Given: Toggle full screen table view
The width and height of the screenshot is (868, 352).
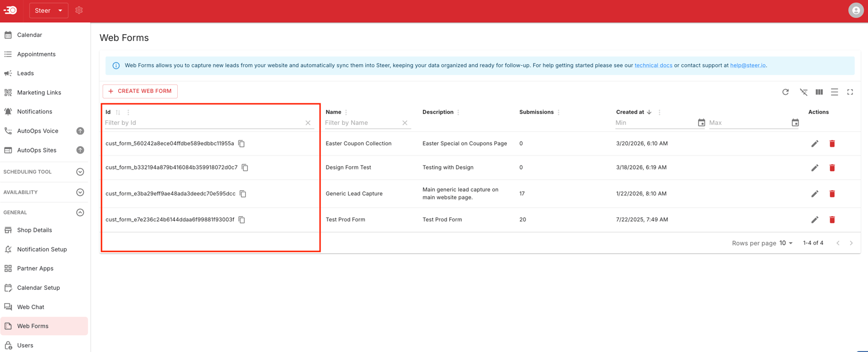Looking at the screenshot, I should tap(850, 92).
